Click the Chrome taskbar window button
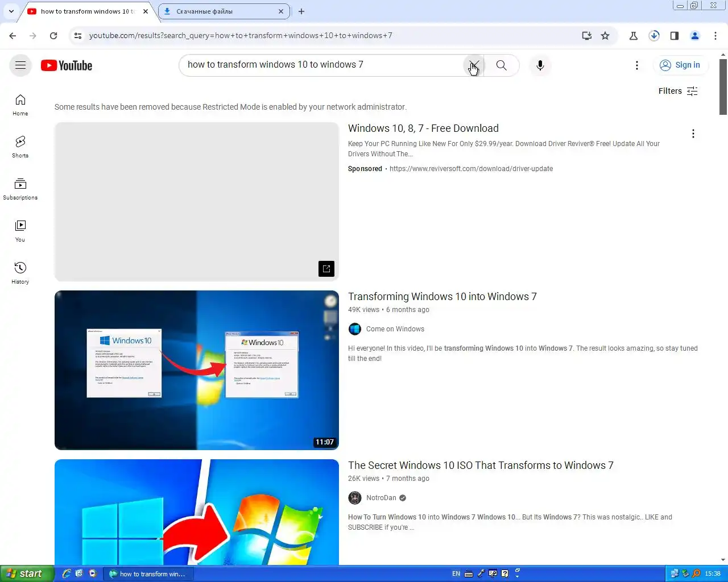 (x=148, y=574)
